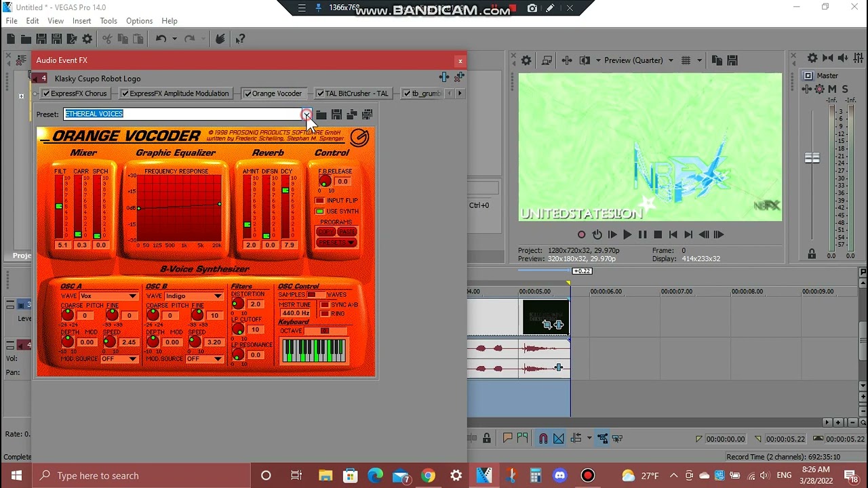
Task: Adjust the Mixer FILT slider
Action: [60, 206]
